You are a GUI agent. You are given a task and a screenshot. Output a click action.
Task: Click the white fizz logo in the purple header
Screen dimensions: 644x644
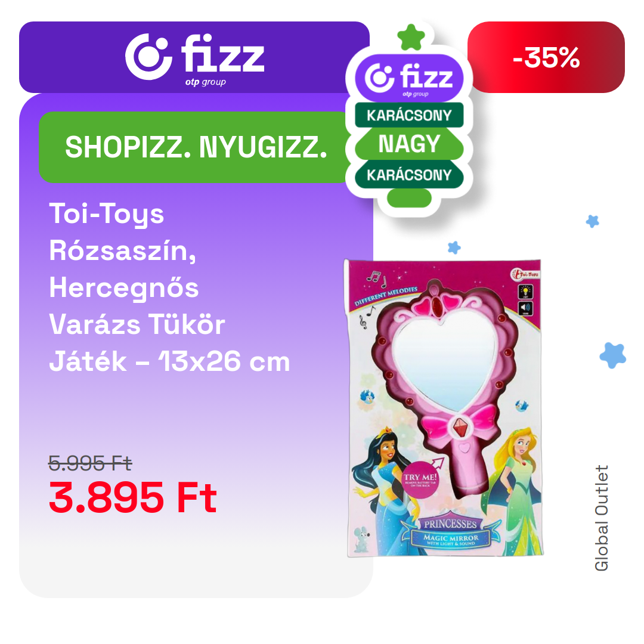click(194, 59)
